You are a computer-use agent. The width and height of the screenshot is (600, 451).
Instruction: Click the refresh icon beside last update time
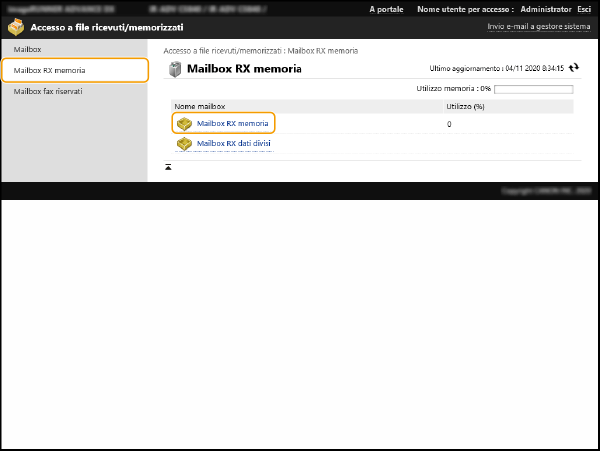tap(574, 68)
